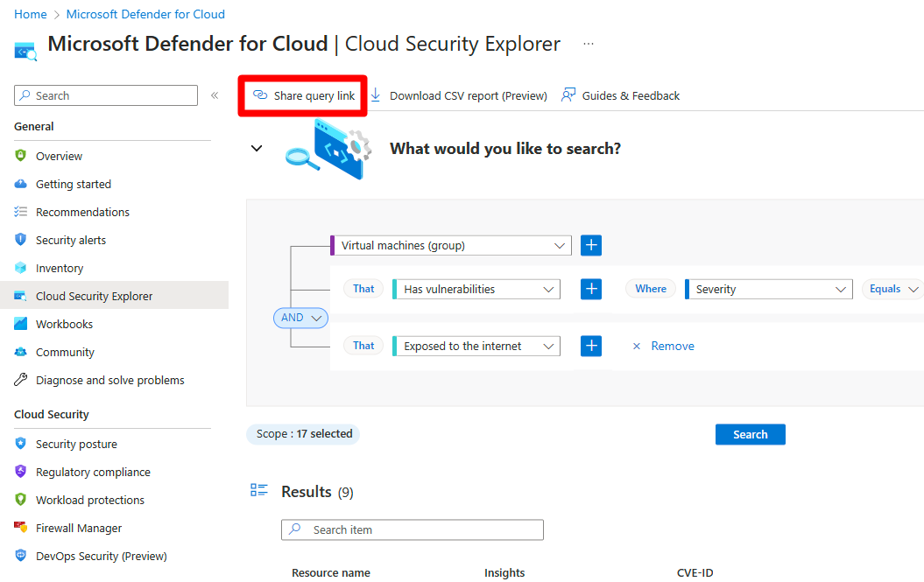This screenshot has width=924, height=582.
Task: Click the Download CSV report (Preview) label
Action: coord(469,95)
